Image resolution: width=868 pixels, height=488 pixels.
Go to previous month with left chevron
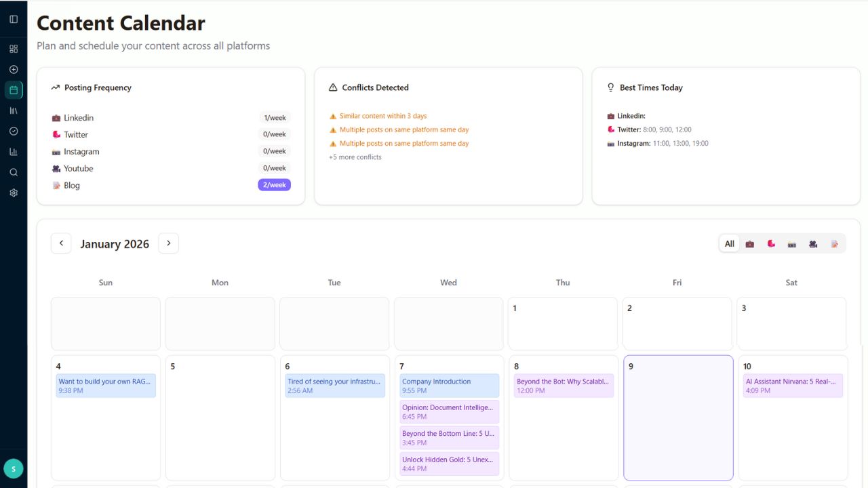point(61,243)
